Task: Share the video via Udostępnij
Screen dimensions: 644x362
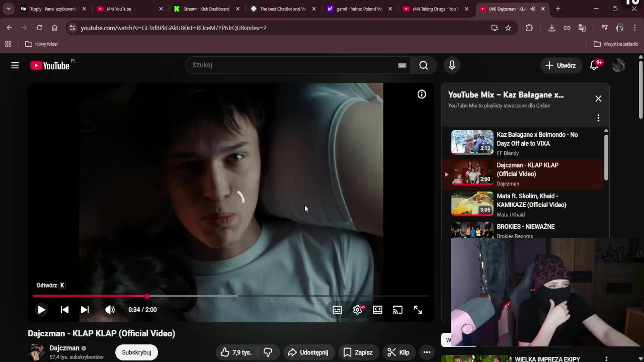Action: 308,352
